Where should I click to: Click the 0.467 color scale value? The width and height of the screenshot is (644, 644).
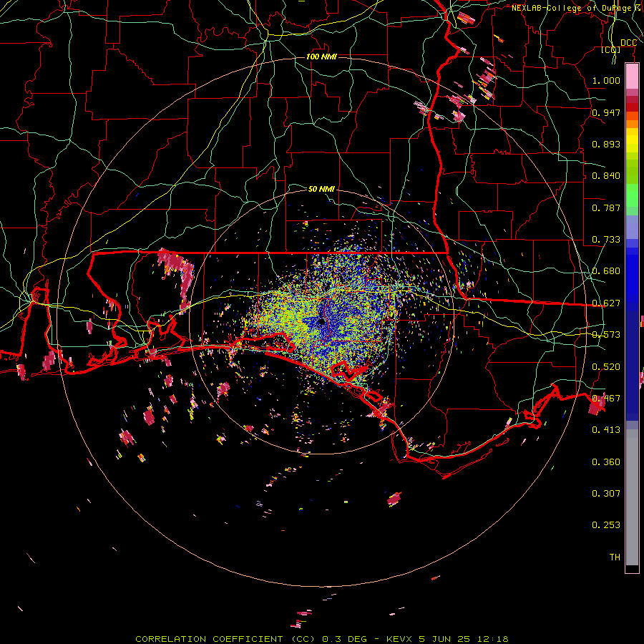606,399
